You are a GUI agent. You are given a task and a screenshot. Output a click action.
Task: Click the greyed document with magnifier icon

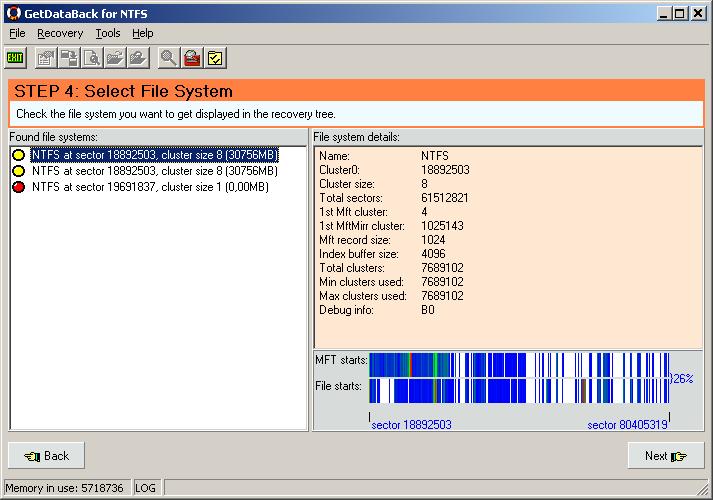92,58
